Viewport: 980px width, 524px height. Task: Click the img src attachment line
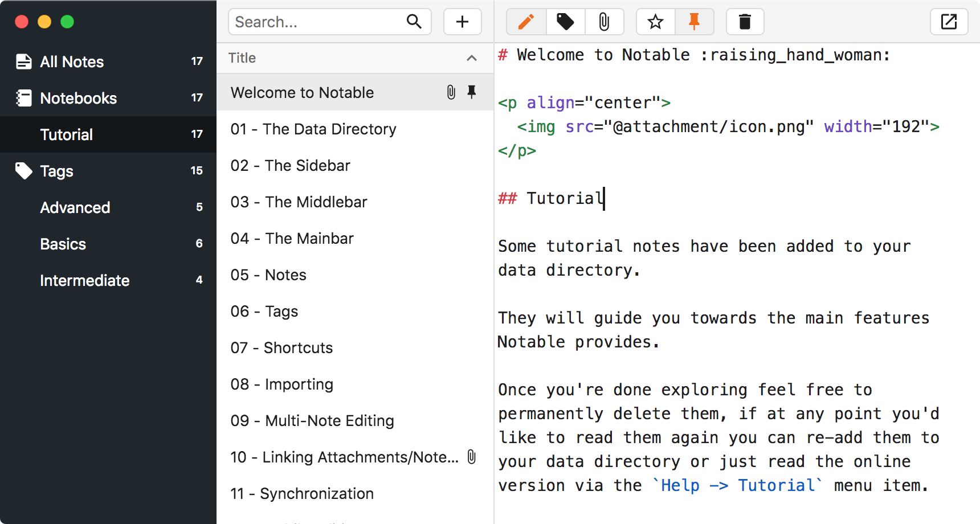pyautogui.click(x=728, y=126)
